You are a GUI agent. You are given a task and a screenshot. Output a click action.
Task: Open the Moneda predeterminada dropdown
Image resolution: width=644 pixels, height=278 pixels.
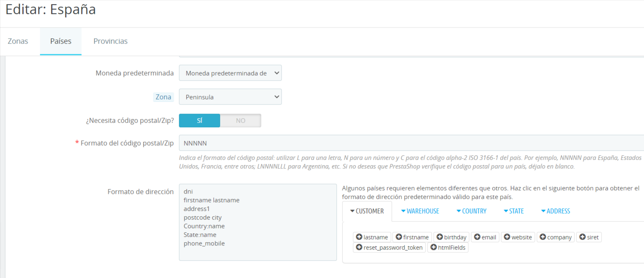pyautogui.click(x=230, y=73)
